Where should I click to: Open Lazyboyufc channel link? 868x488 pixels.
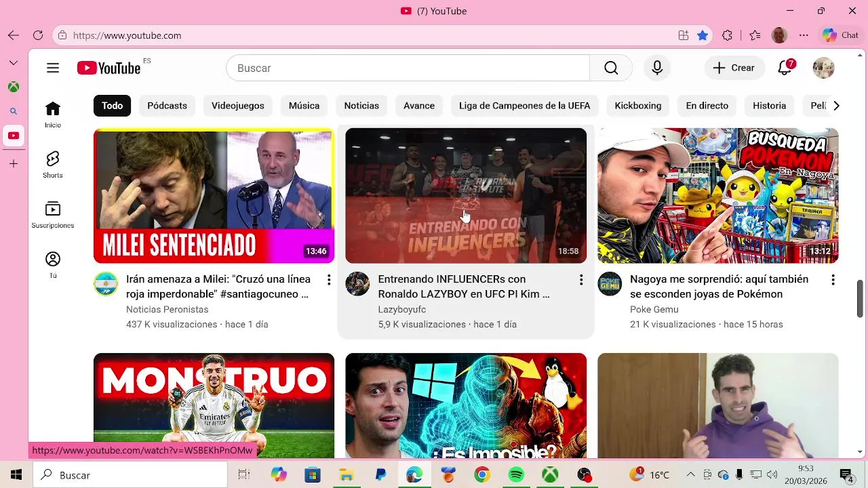click(402, 310)
